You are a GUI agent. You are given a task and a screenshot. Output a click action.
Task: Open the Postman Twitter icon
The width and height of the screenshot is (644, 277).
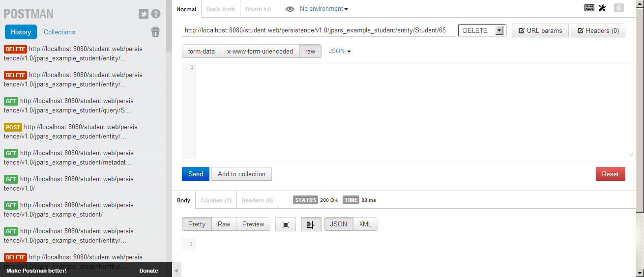click(x=144, y=14)
